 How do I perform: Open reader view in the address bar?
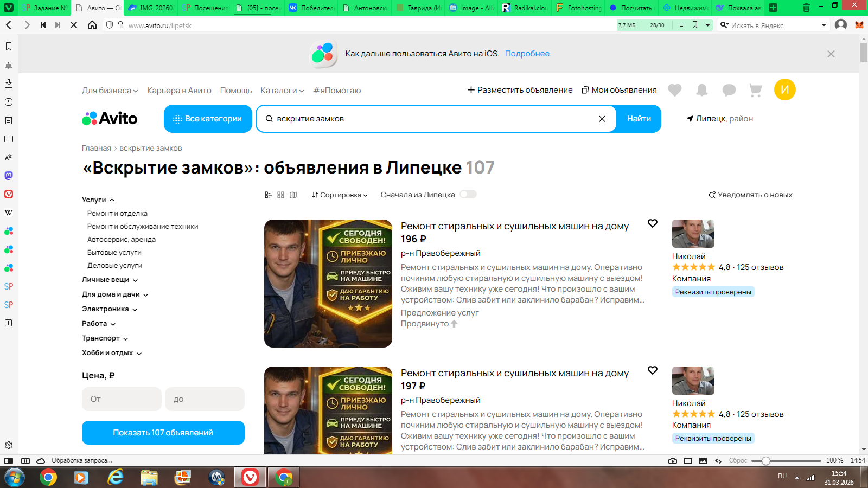click(x=682, y=25)
